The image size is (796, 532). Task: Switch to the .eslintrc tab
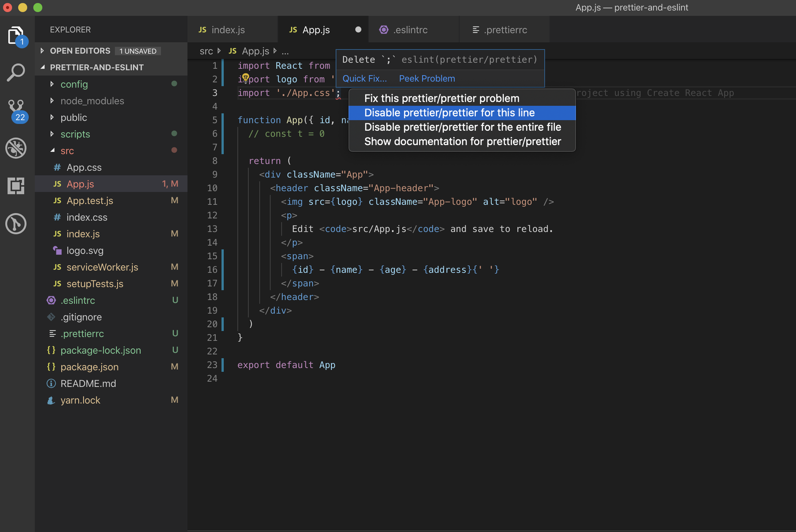410,30
